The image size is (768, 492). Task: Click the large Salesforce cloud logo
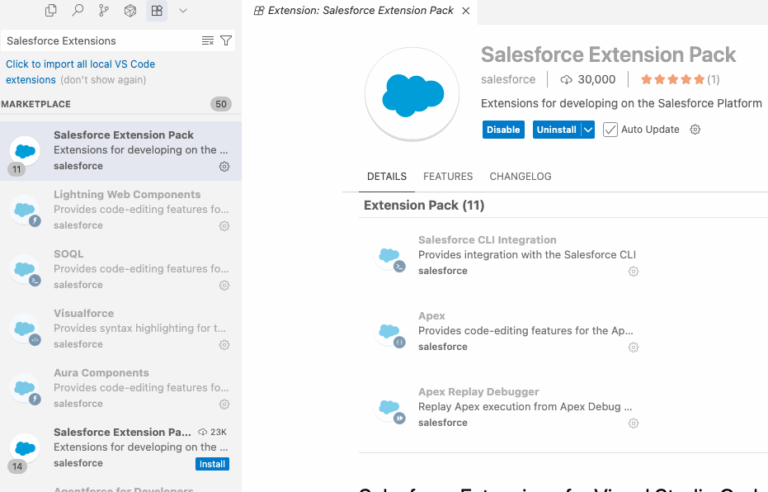click(x=412, y=95)
